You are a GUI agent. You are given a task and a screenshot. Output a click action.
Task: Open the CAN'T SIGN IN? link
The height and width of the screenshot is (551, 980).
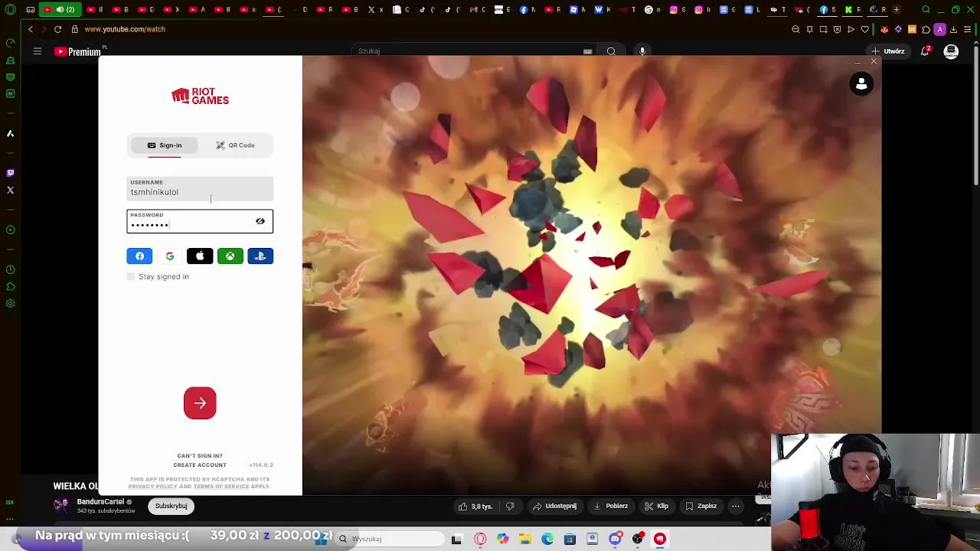pos(200,456)
